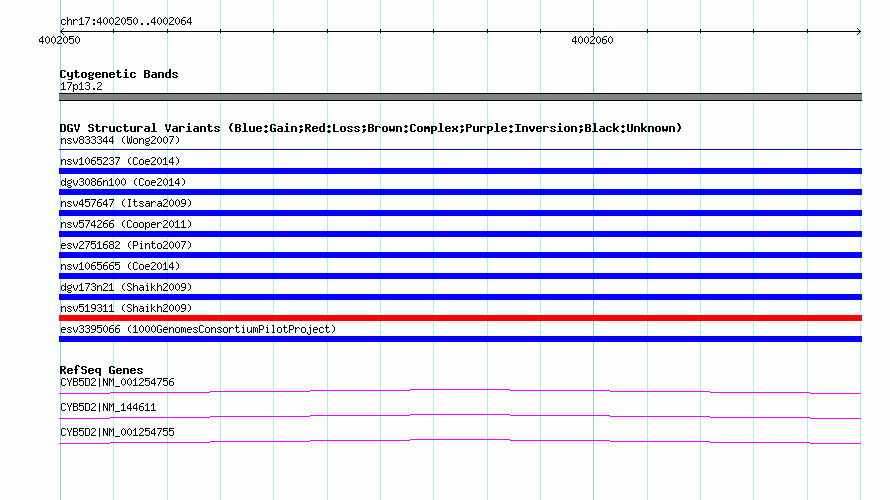
Task: Open the CYB5D2|NM_001254755 transcript label
Action: click(117, 432)
